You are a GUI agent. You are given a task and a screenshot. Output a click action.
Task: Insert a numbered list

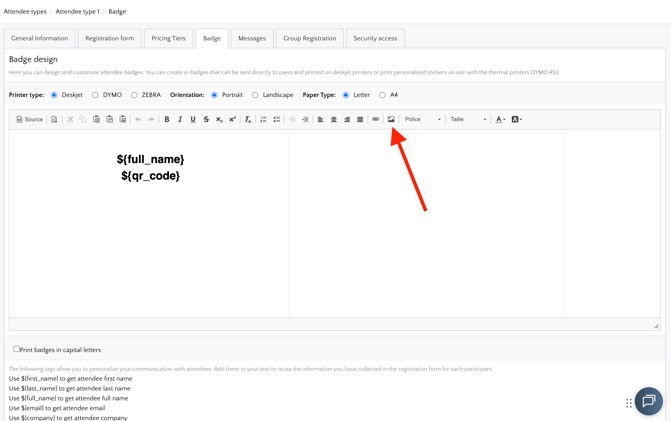click(x=264, y=120)
